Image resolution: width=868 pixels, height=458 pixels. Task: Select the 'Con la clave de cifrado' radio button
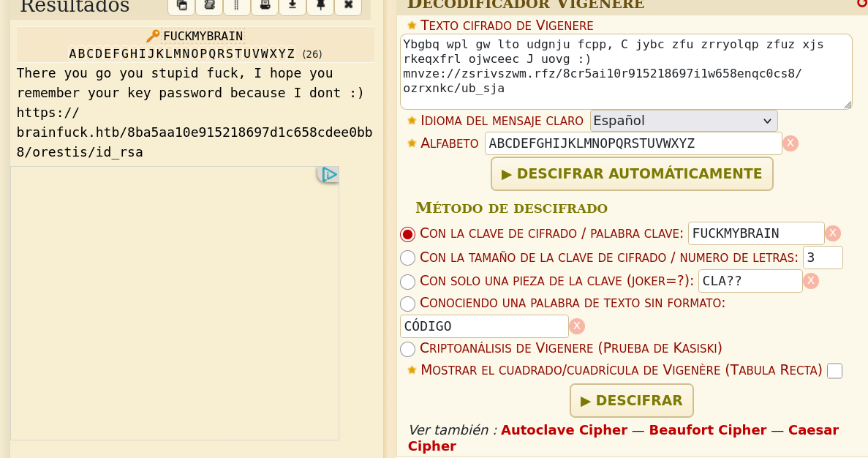pyautogui.click(x=408, y=234)
